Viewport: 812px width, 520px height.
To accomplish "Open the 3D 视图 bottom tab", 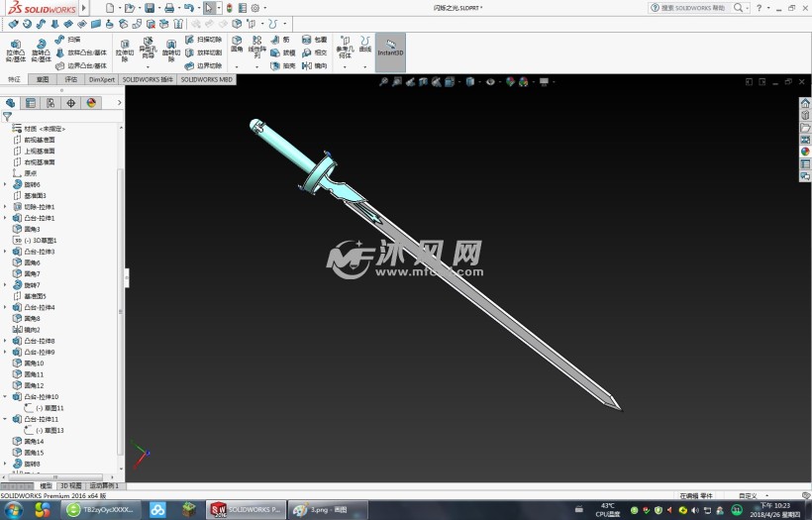I will click(71, 485).
